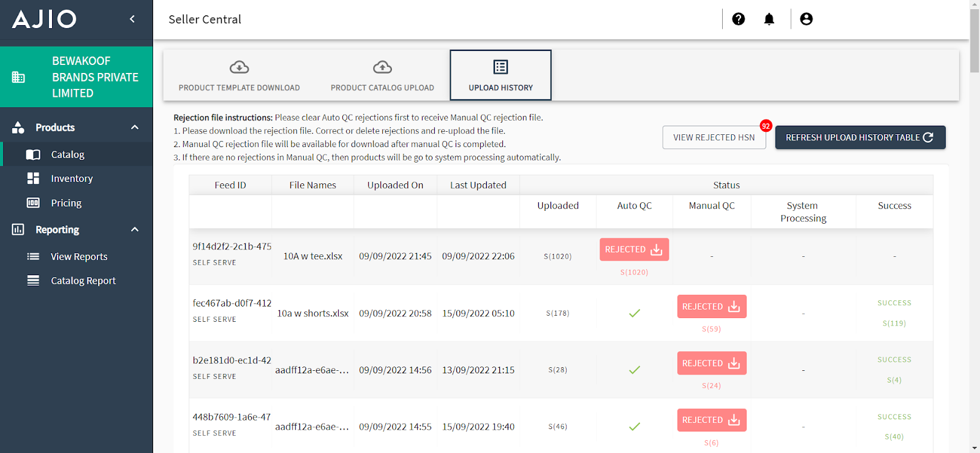Download rejection file for feed b2e181d0-ec1d-42
The height and width of the screenshot is (453, 980).
pos(712,363)
